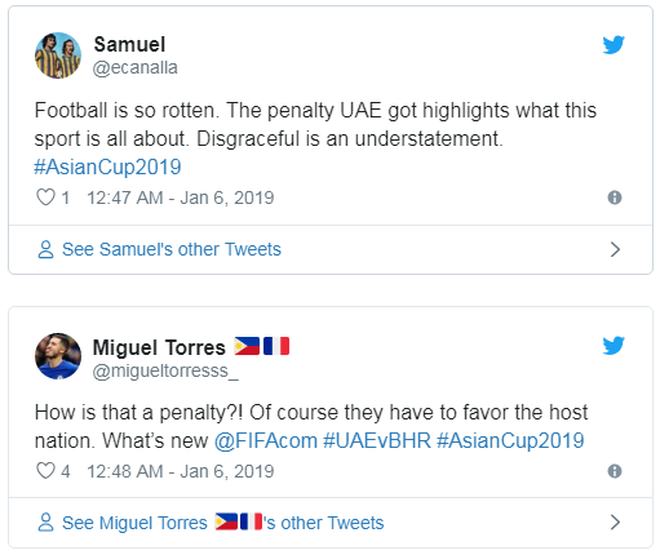Click the person icon beside See Samuel's other Tweets
The height and width of the screenshot is (555, 660).
click(45, 250)
